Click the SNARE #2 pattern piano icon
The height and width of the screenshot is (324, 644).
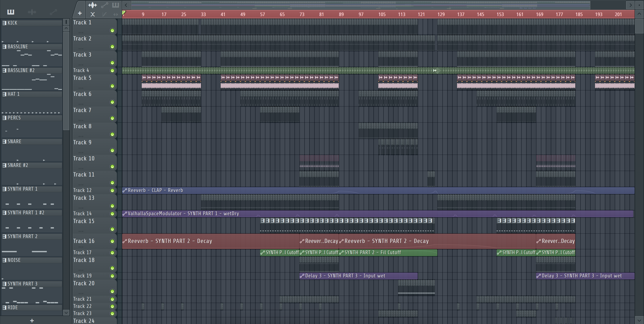pos(4,165)
